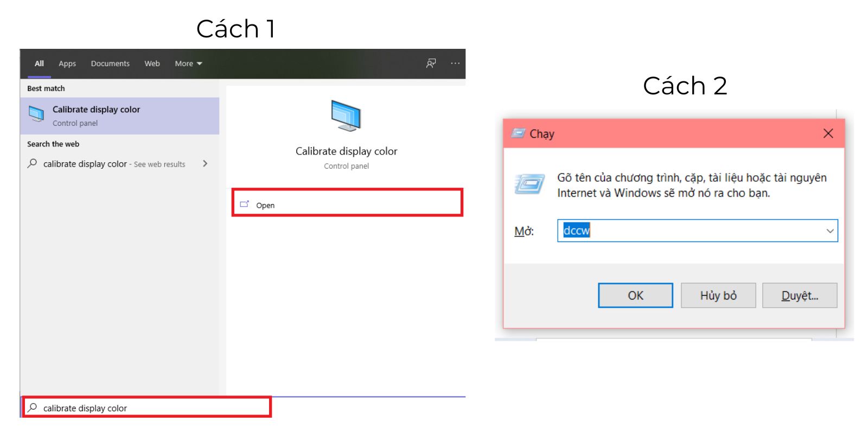Click the Calibrate display color monitor icon in Best match
868x434 pixels.
pyautogui.click(x=36, y=114)
